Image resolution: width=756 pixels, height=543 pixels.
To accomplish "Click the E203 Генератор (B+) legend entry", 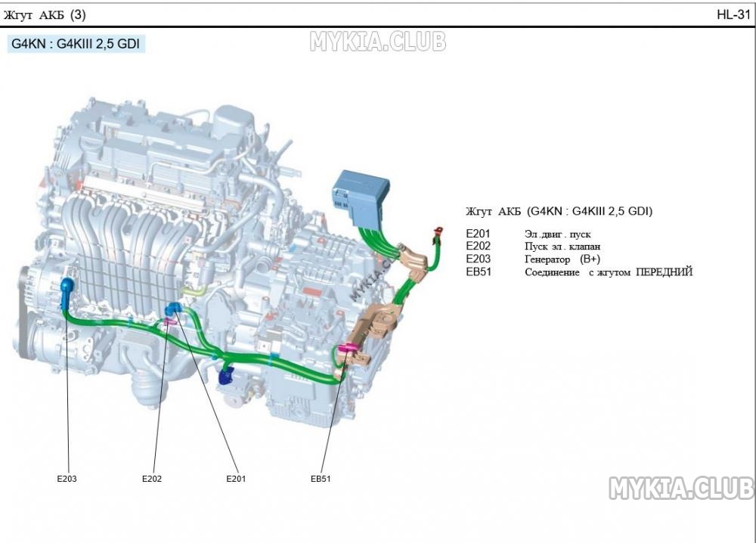I will pos(533,259).
